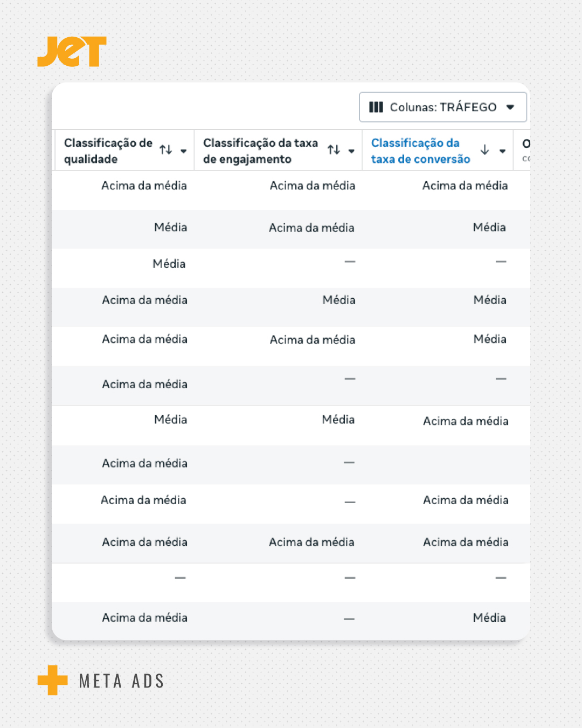
Task: Click the down-arrow sort icon for taxa de conversão
Action: [x=484, y=150]
